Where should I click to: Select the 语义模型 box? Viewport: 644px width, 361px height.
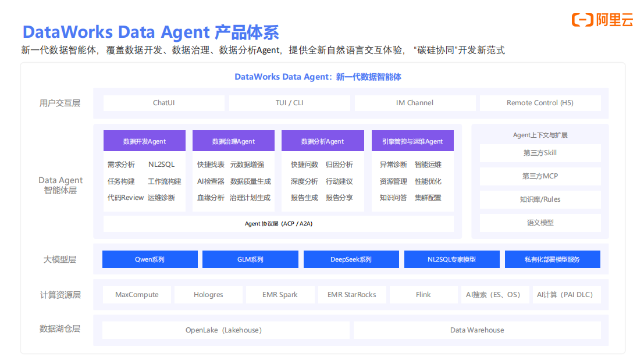coord(540,223)
